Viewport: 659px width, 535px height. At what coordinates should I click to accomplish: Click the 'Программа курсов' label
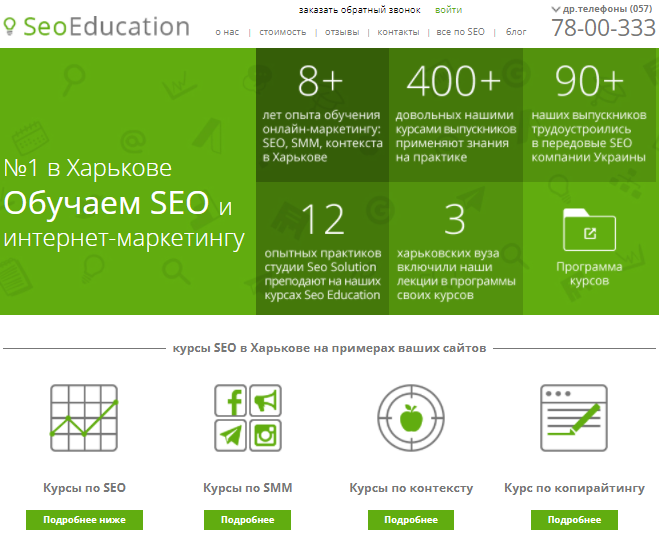pyautogui.click(x=589, y=274)
